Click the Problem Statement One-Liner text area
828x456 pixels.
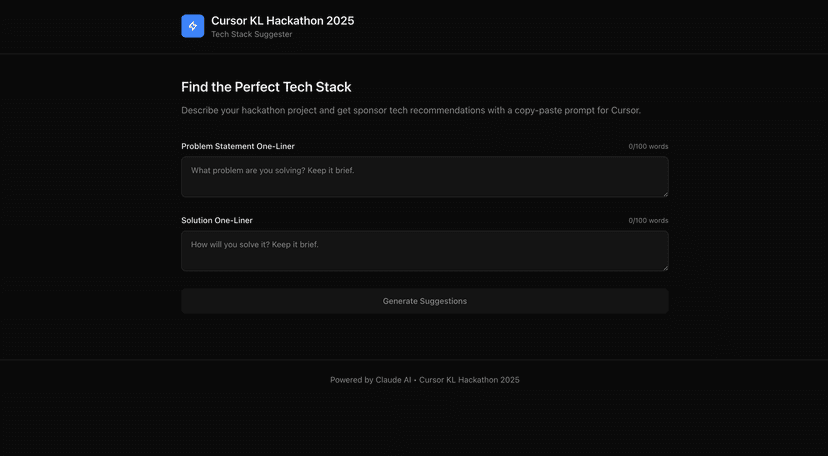point(425,177)
